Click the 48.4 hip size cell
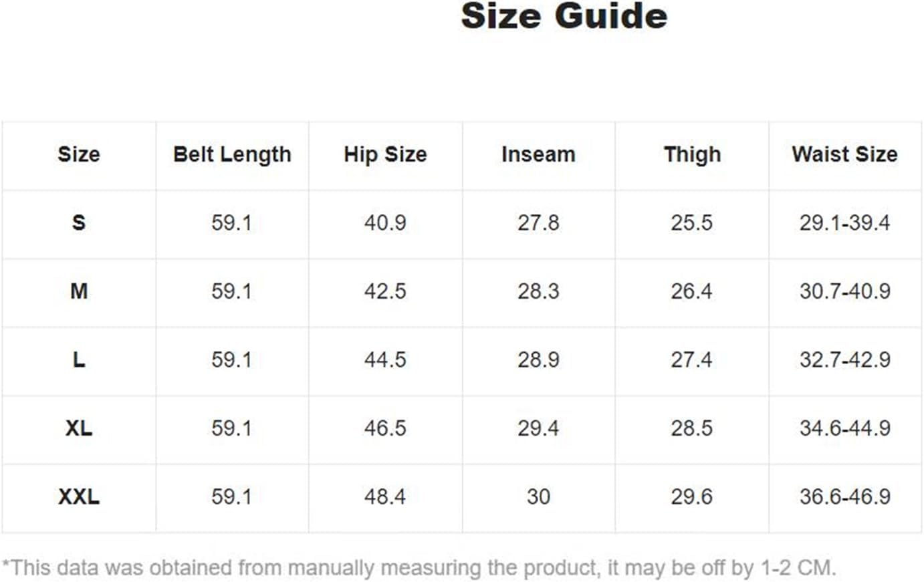Viewport: 924px width, 582px height. (x=385, y=496)
